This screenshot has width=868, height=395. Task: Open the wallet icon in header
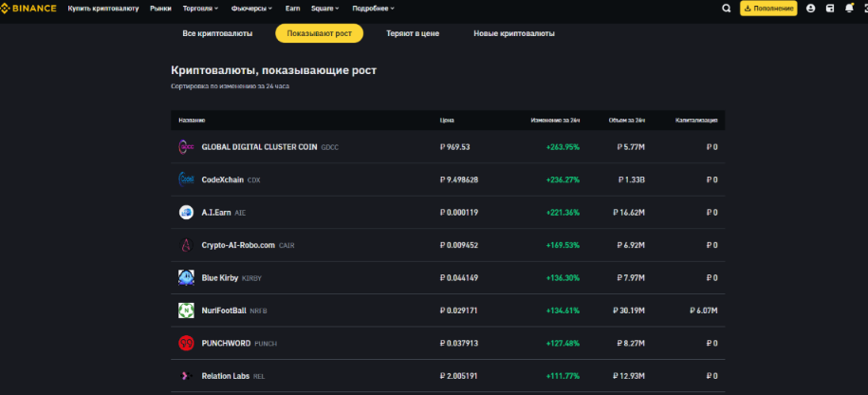[x=830, y=9]
